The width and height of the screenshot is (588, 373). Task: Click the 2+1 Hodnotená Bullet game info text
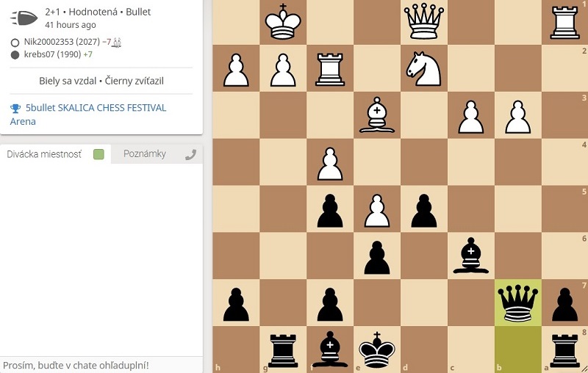(98, 12)
